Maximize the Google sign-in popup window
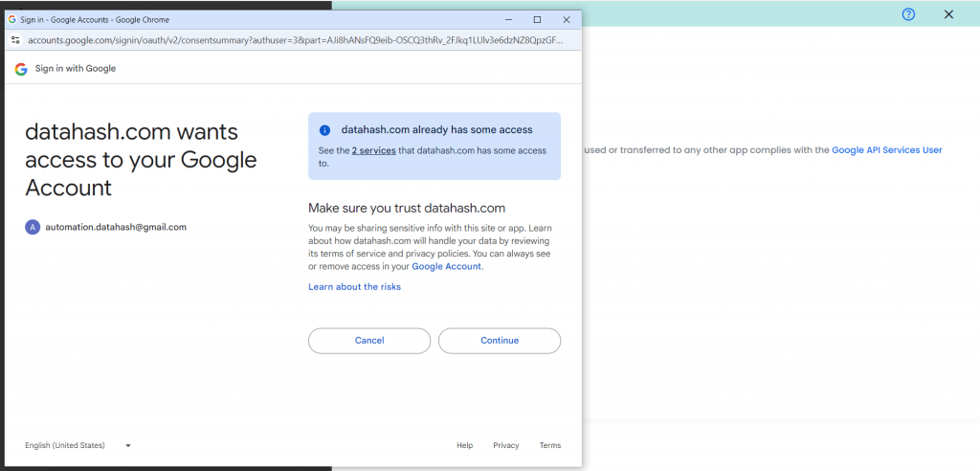The image size is (980, 471). click(x=537, y=19)
